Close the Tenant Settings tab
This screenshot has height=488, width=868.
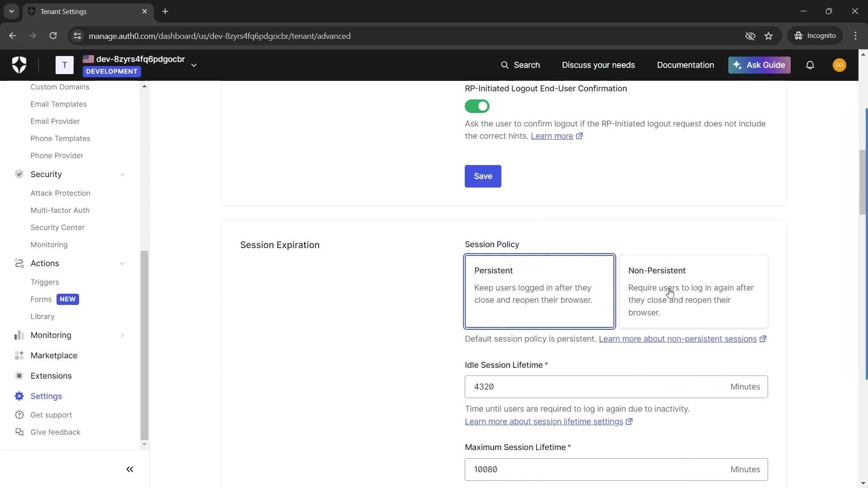(x=145, y=11)
